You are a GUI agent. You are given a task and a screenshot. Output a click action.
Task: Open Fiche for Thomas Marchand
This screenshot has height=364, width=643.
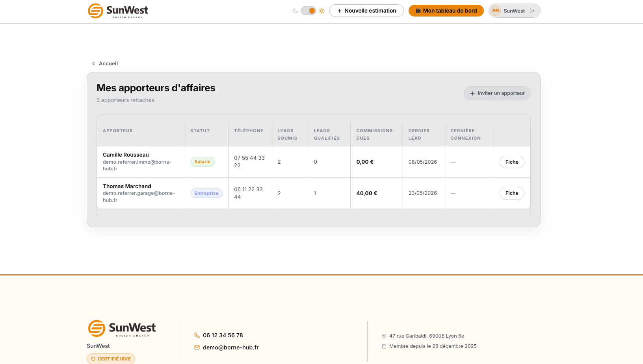(x=512, y=193)
